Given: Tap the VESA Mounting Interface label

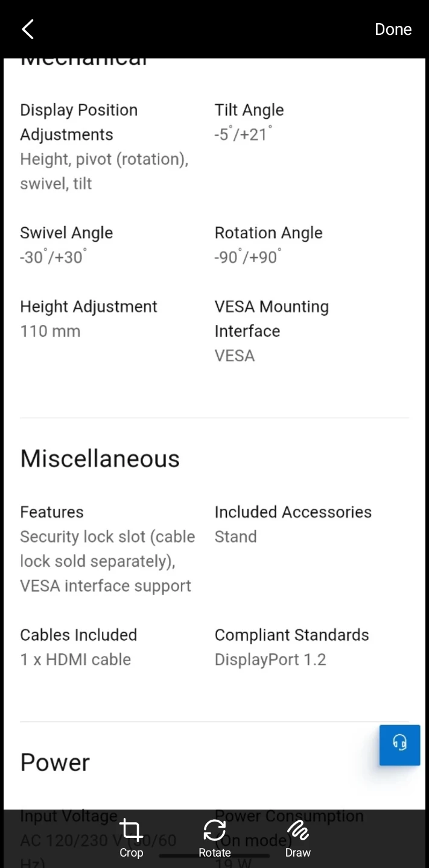Looking at the screenshot, I should pos(272,319).
